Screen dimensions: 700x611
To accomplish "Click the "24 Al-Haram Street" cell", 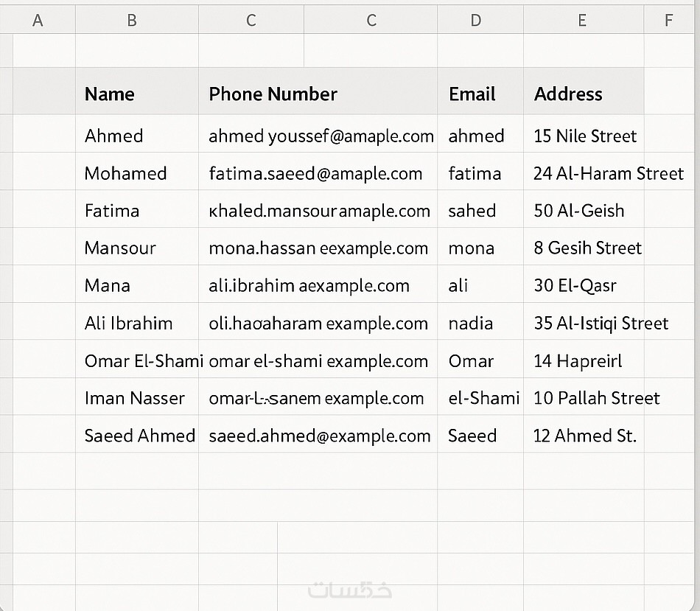I will pos(609,174).
